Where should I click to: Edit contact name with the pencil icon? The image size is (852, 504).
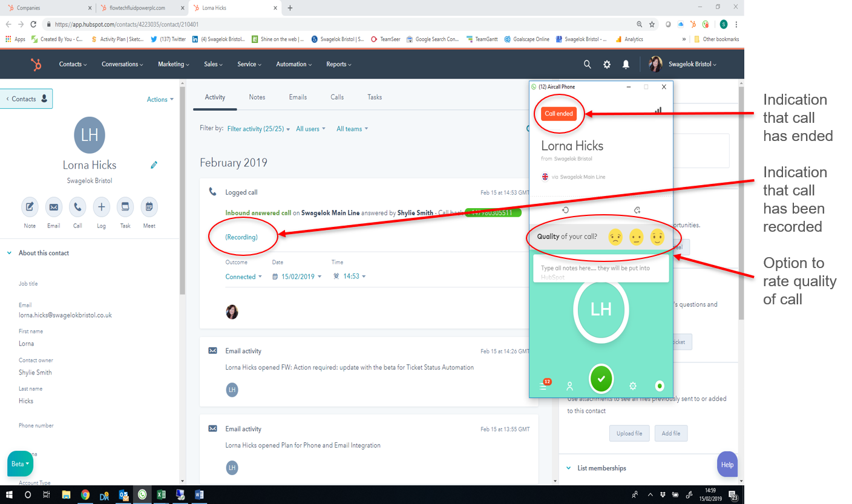tap(154, 165)
